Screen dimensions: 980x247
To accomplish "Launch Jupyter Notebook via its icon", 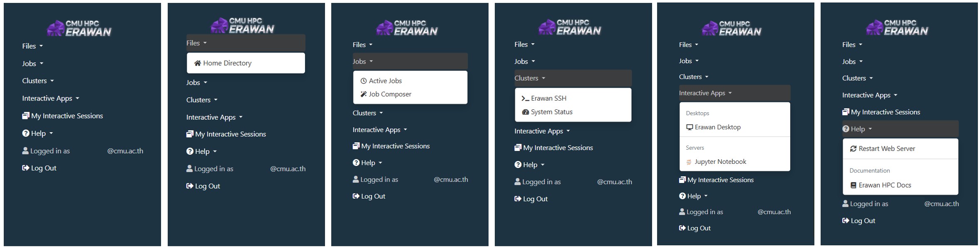I will click(x=689, y=161).
